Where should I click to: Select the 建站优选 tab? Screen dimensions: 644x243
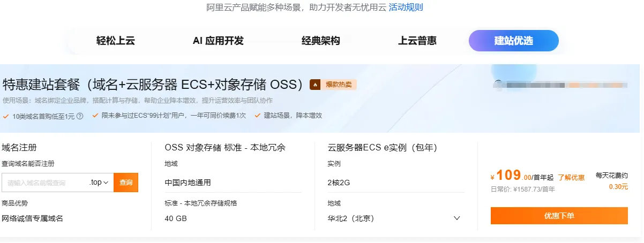coord(513,41)
